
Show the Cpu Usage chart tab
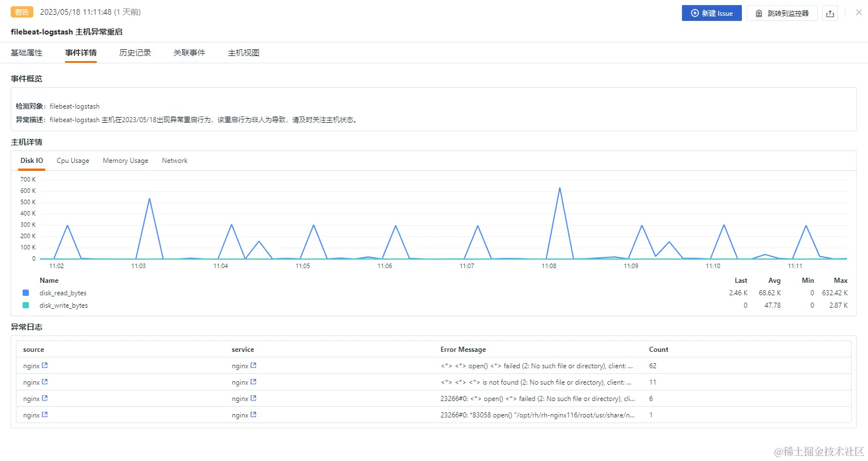pos(73,161)
